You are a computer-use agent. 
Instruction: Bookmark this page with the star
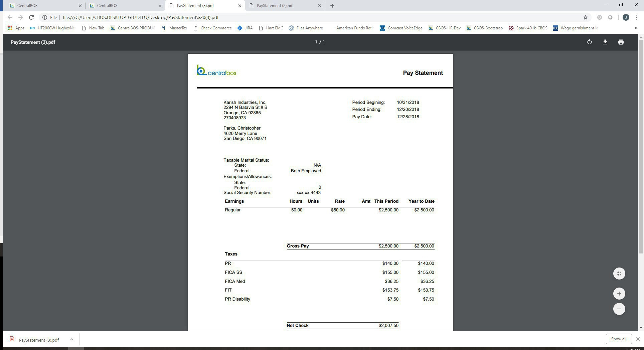[x=585, y=17]
